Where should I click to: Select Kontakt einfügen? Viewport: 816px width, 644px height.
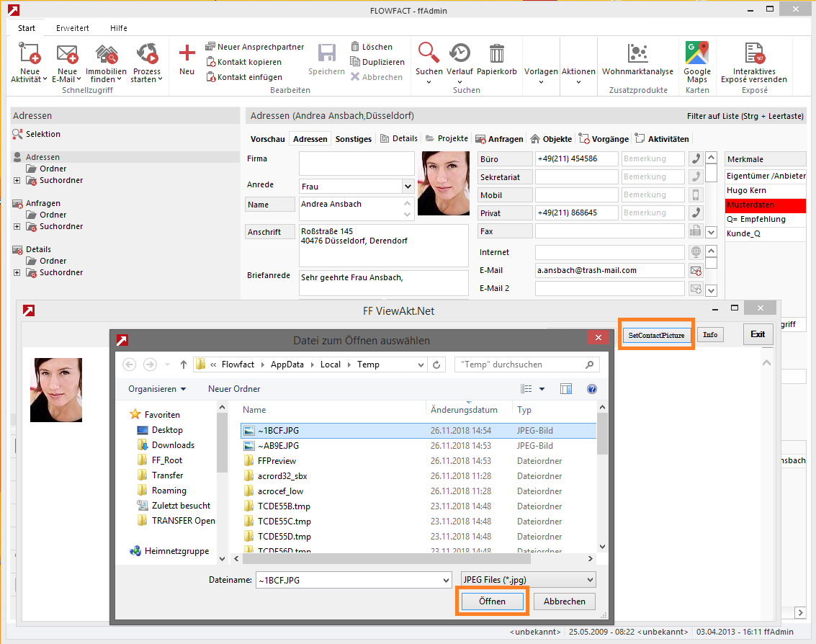coord(244,77)
